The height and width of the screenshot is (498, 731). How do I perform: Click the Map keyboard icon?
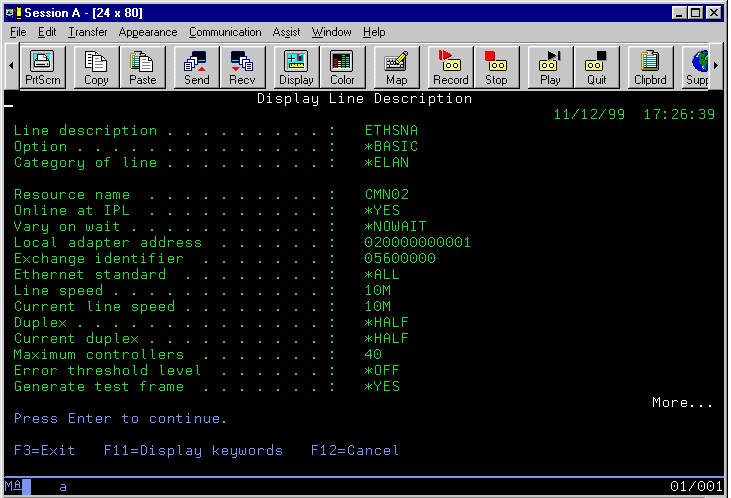point(396,67)
